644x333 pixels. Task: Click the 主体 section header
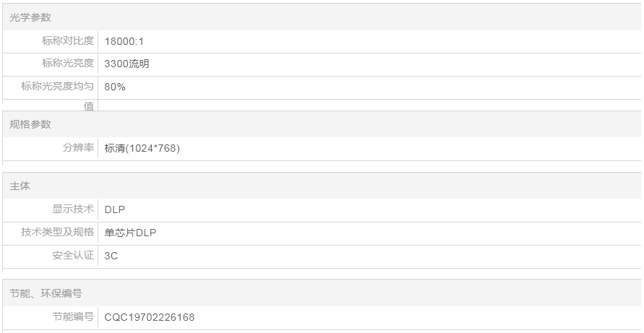coord(20,186)
